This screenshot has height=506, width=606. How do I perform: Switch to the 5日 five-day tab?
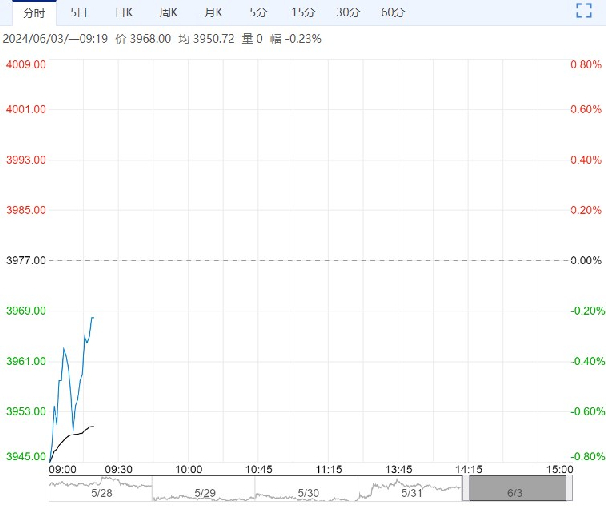(x=79, y=12)
